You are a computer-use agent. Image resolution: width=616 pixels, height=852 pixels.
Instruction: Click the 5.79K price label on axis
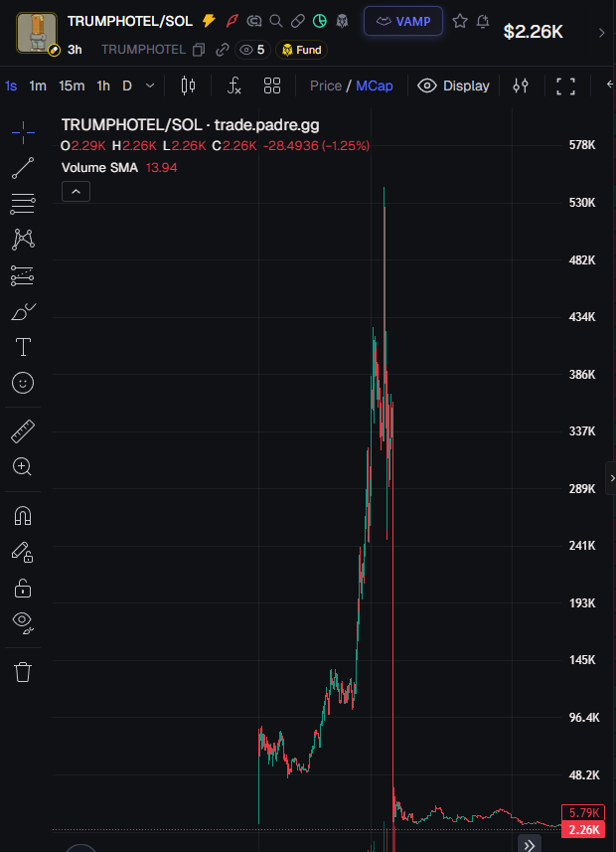point(583,812)
